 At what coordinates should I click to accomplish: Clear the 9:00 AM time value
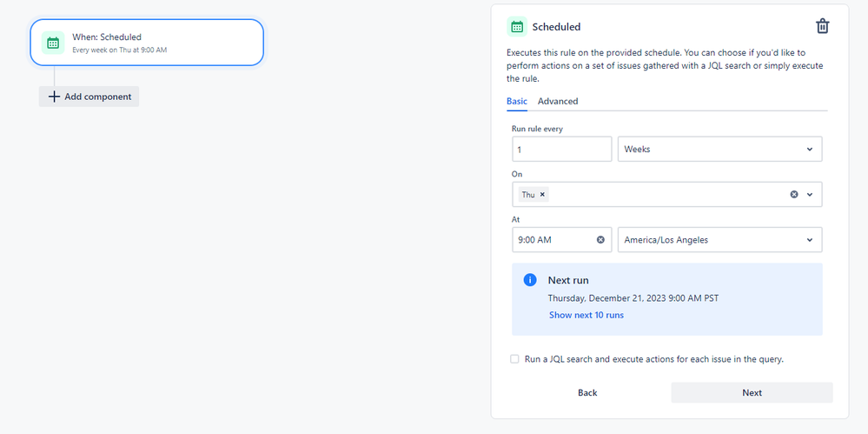(x=600, y=240)
